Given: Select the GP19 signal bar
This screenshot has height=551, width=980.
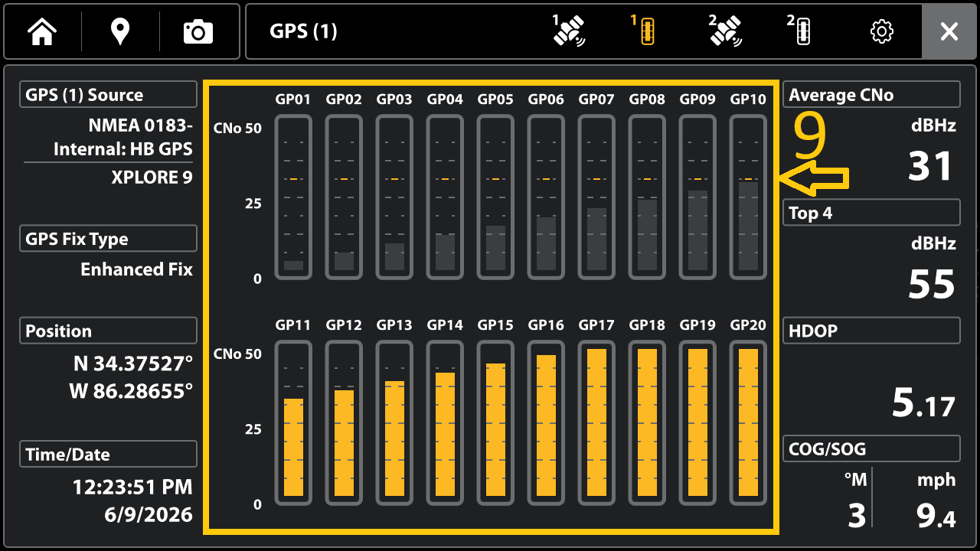Looking at the screenshot, I should (697, 422).
